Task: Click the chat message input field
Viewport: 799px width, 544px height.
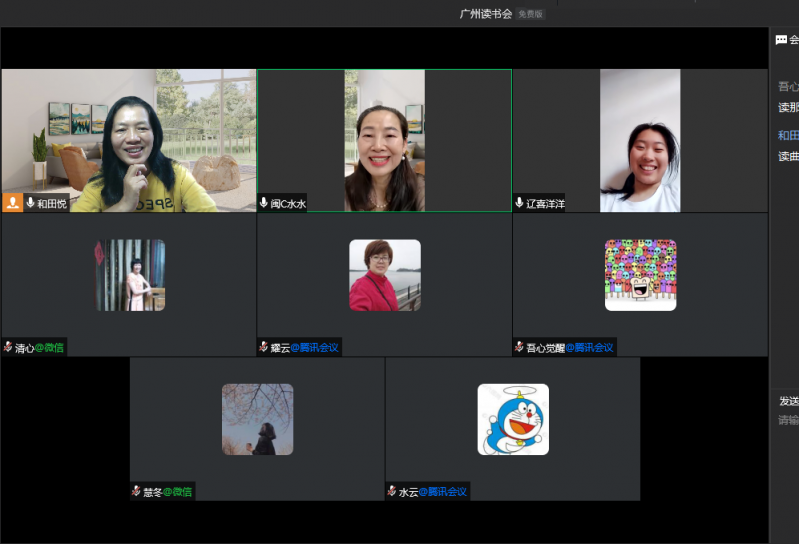Action: [788, 421]
